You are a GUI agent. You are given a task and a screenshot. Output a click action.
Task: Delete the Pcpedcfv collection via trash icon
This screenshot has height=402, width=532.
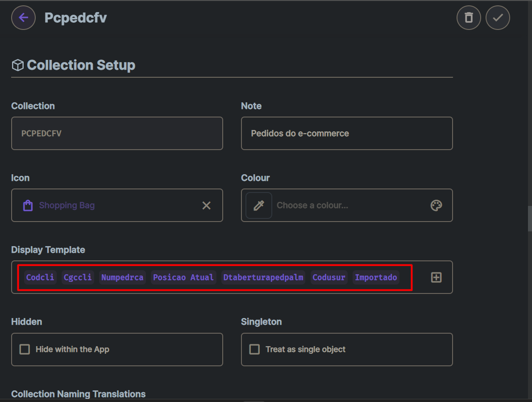pos(469,17)
